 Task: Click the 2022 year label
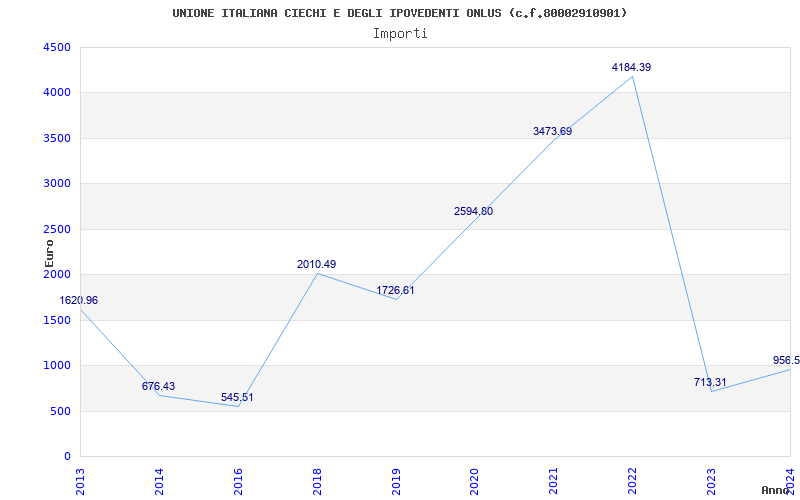(632, 481)
